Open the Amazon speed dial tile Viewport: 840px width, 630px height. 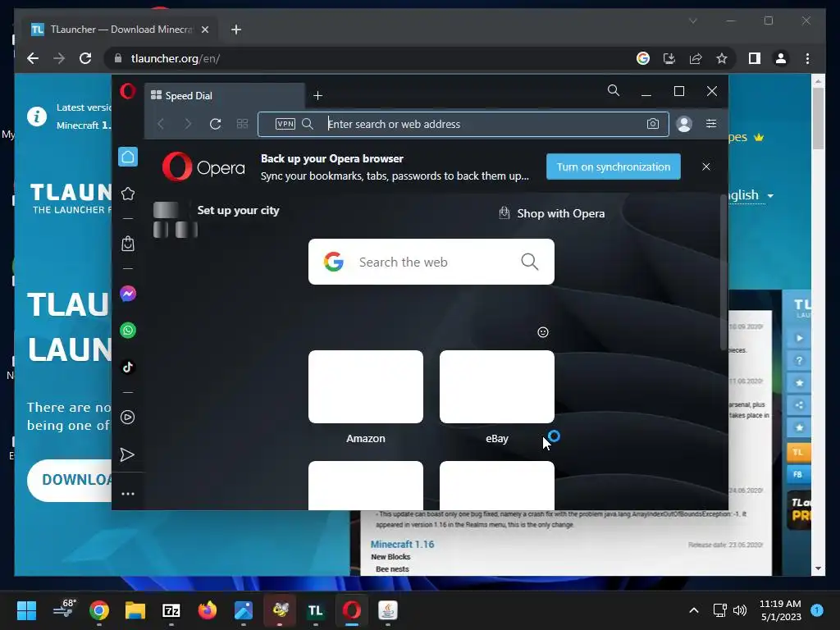(x=365, y=387)
